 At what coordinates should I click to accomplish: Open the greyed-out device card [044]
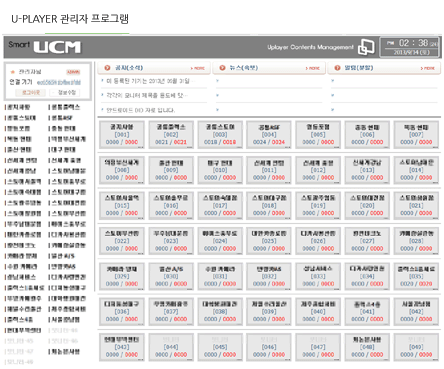[x=171, y=347]
